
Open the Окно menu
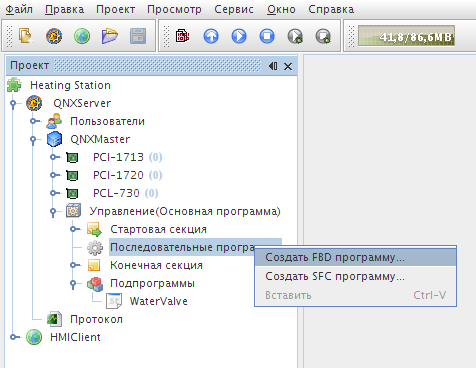pos(281,9)
